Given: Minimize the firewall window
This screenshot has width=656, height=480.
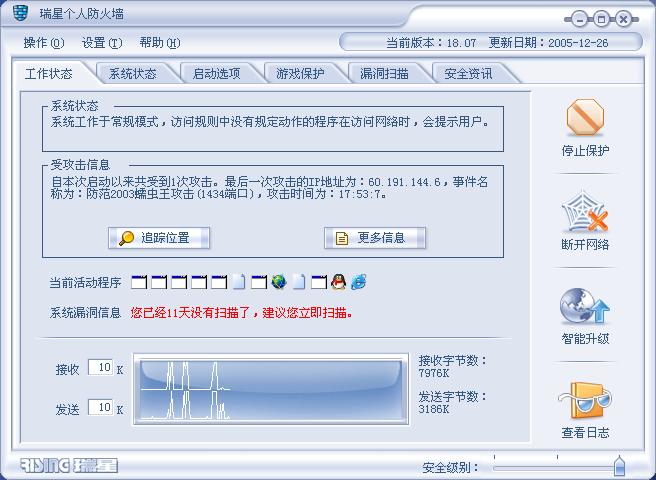Looking at the screenshot, I should pos(579,19).
